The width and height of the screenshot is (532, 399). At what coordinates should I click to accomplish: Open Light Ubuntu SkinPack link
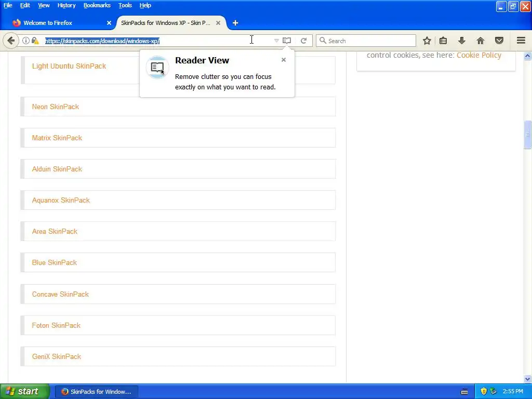pos(69,66)
